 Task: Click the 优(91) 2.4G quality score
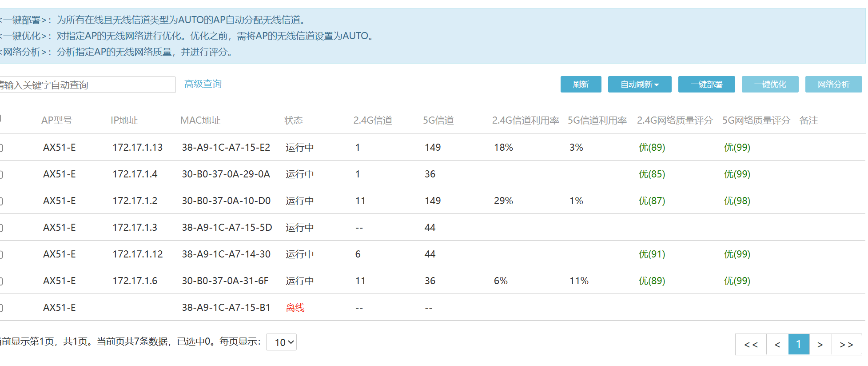point(652,254)
